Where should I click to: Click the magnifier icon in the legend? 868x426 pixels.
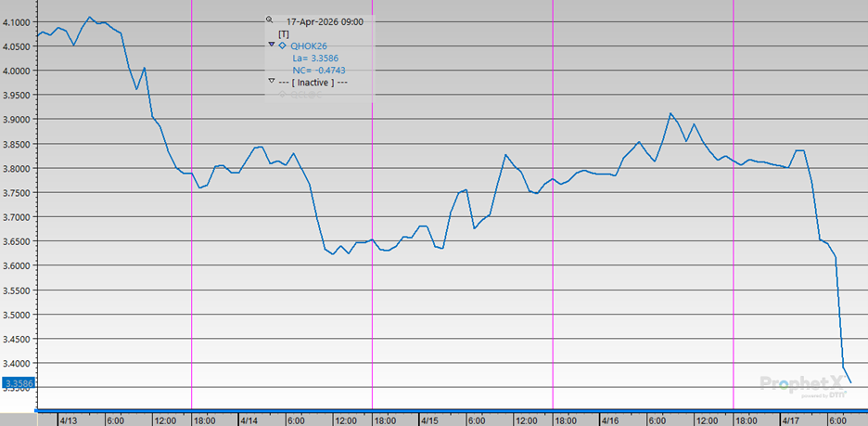pyautogui.click(x=270, y=19)
